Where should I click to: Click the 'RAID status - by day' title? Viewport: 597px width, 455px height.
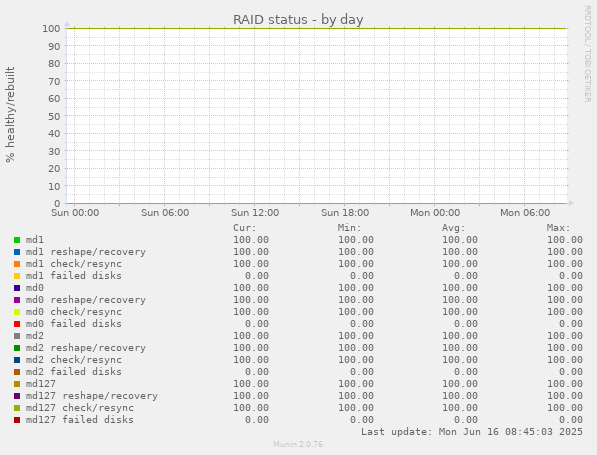[298, 19]
